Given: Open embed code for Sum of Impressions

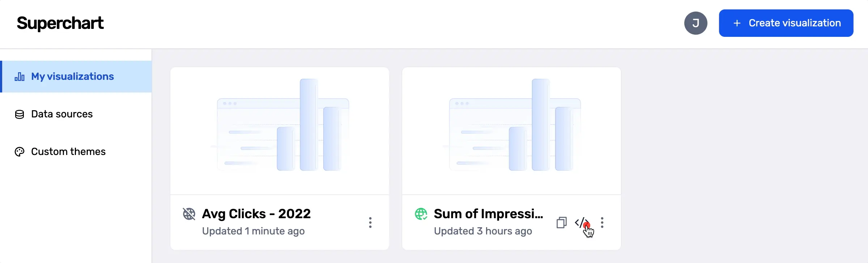Looking at the screenshot, I should pos(582,223).
